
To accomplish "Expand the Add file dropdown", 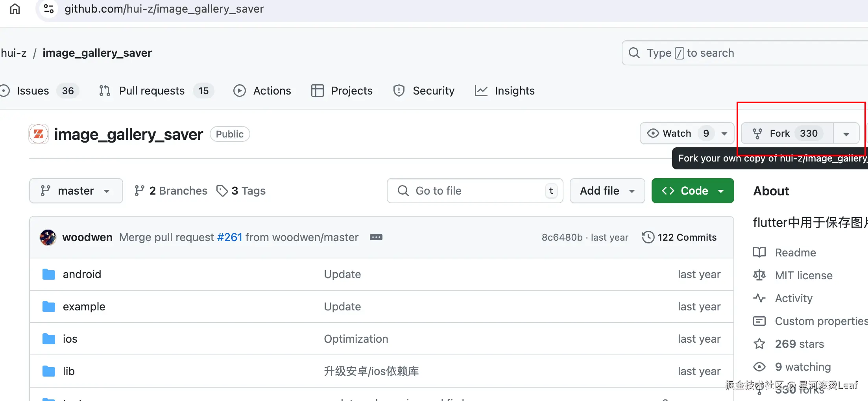I will click(607, 191).
